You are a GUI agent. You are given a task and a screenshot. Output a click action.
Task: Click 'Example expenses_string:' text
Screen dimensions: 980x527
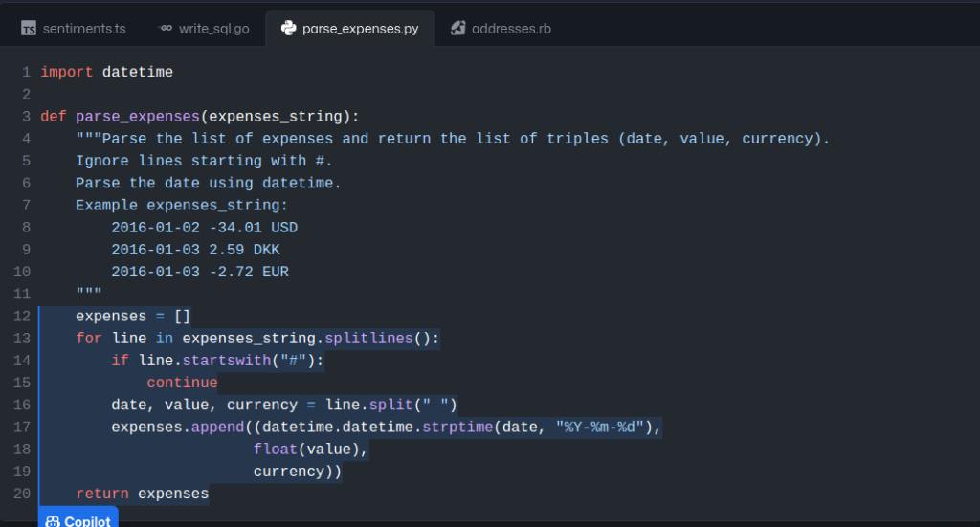pyautogui.click(x=182, y=206)
